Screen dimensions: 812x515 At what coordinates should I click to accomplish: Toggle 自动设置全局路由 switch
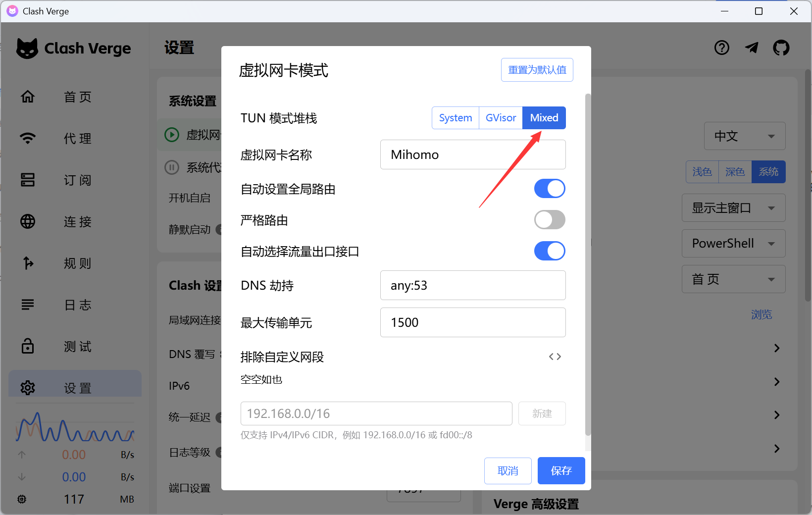pos(550,189)
